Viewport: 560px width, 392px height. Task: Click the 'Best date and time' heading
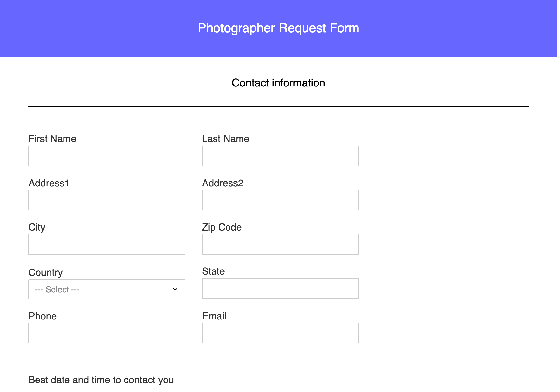point(101,380)
